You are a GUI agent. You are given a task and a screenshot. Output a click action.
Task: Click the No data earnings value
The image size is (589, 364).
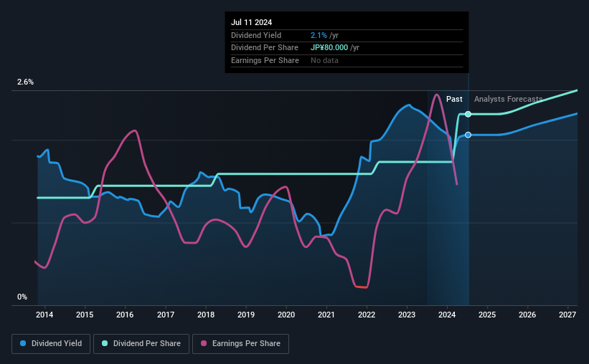point(324,60)
